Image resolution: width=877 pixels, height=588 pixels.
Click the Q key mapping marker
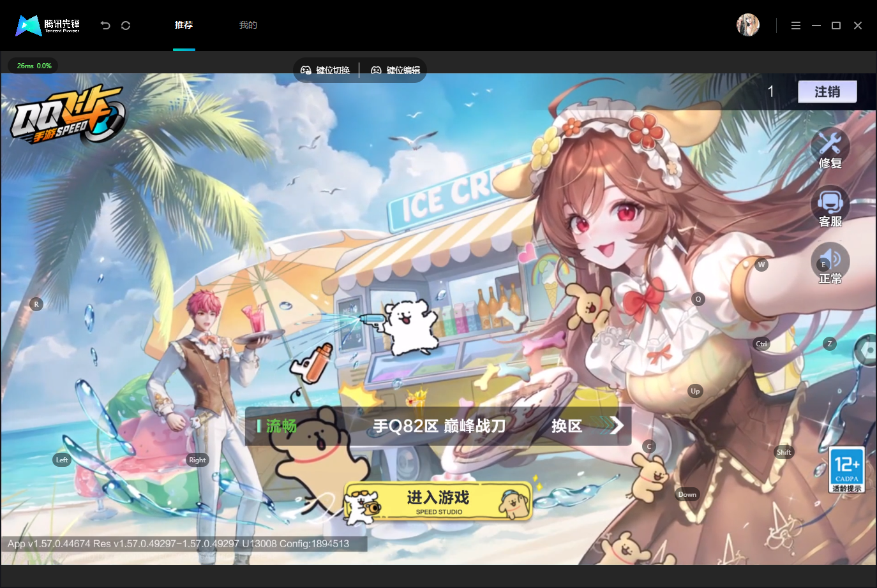click(698, 299)
